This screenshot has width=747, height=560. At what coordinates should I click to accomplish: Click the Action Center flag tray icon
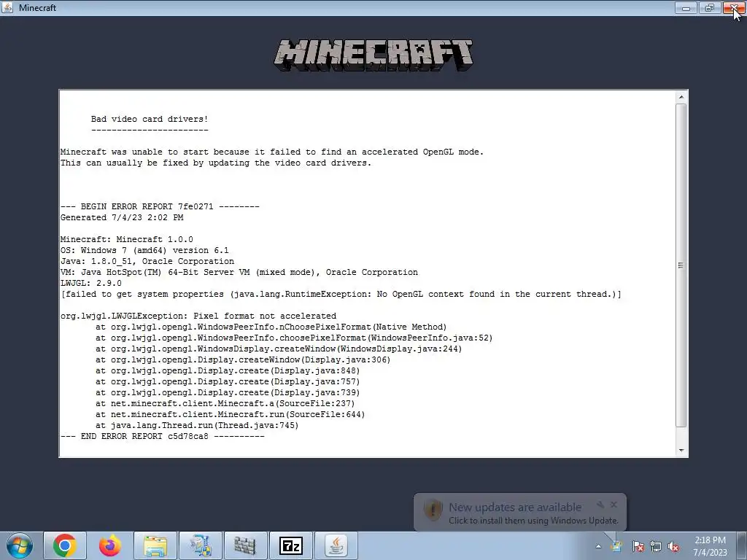638,546
